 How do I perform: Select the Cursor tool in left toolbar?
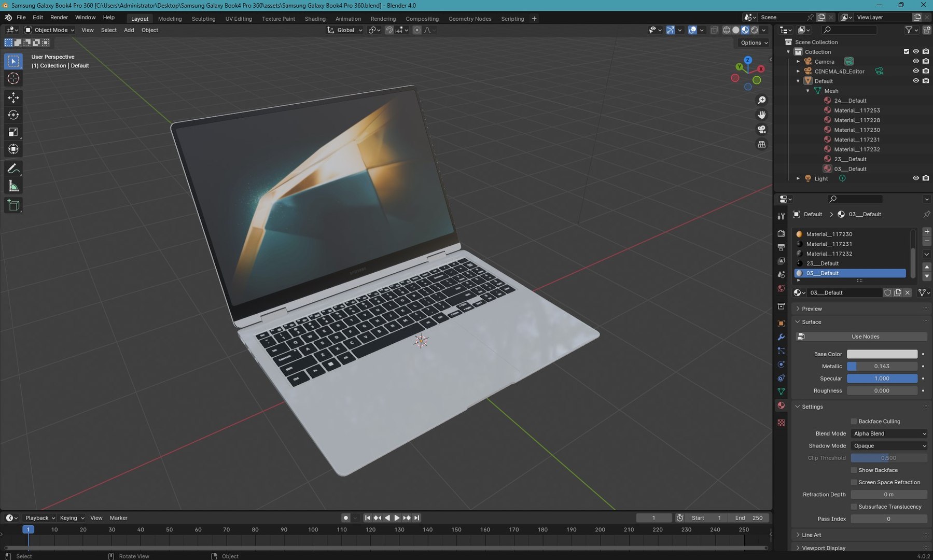point(13,78)
